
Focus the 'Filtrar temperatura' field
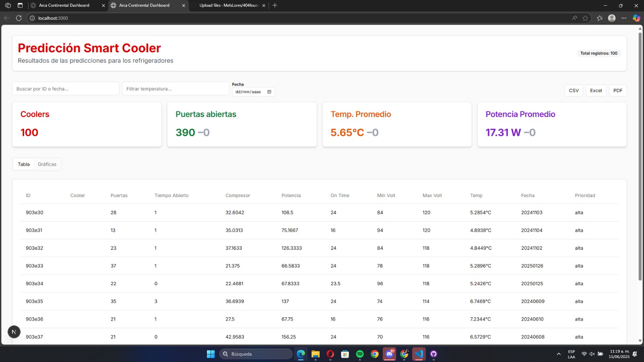coord(175,89)
